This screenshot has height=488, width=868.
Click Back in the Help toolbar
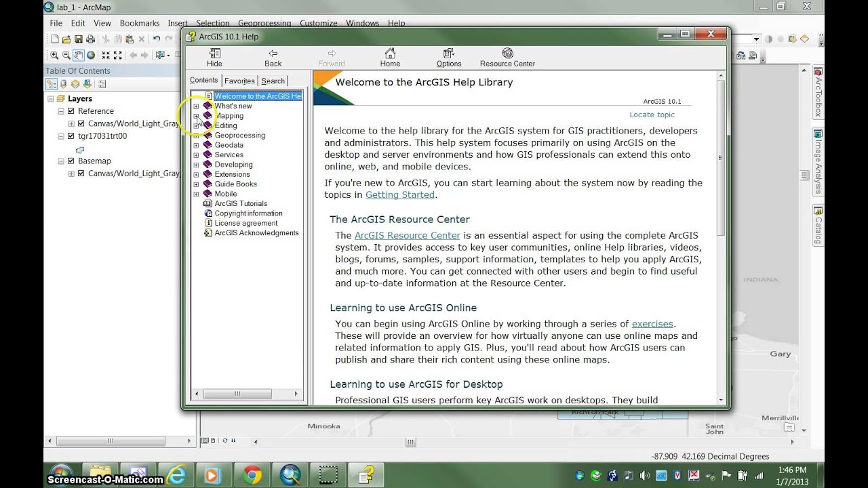(x=273, y=58)
